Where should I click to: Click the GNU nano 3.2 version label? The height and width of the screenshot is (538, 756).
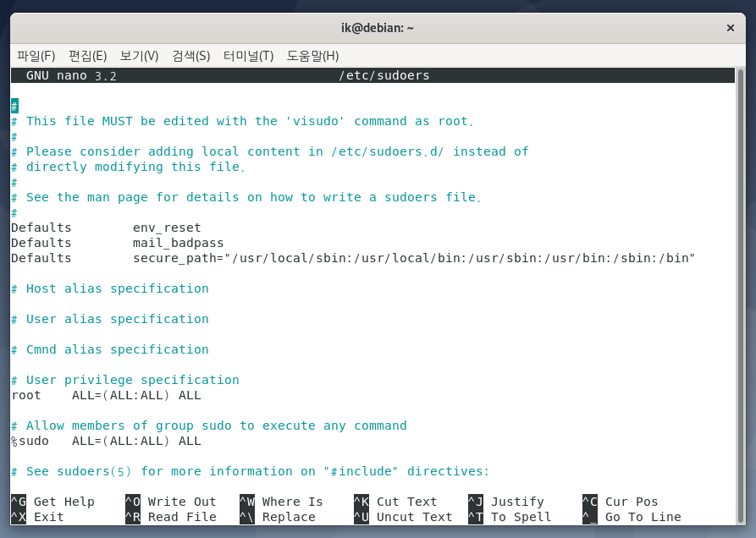(x=71, y=75)
